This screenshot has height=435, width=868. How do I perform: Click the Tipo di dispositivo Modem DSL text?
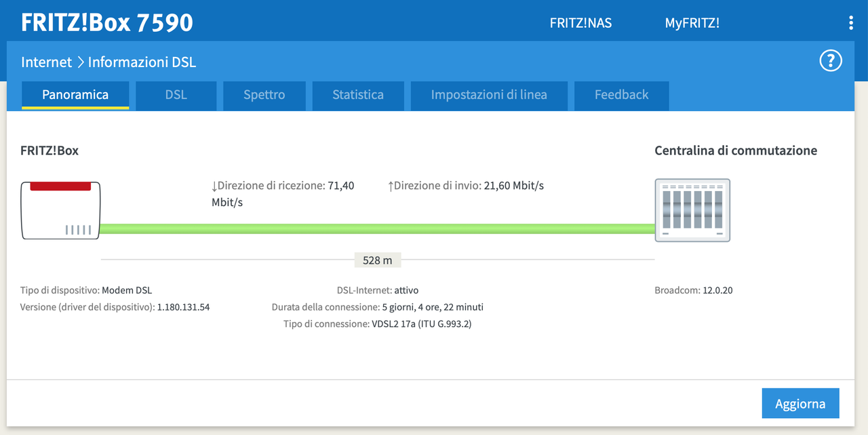click(86, 290)
